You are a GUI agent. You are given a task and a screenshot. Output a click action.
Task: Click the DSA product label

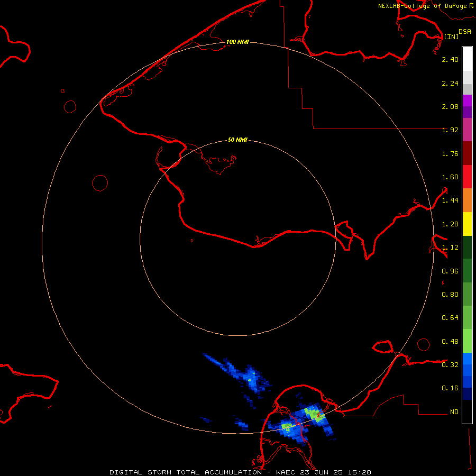[x=465, y=32]
